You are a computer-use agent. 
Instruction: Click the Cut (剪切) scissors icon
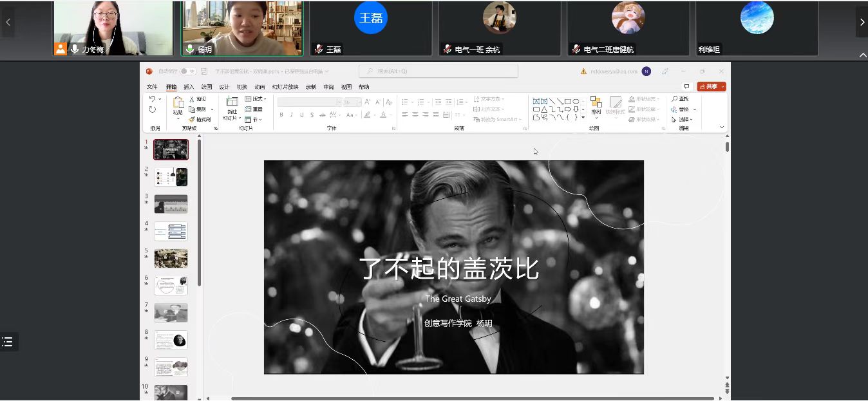click(x=192, y=99)
